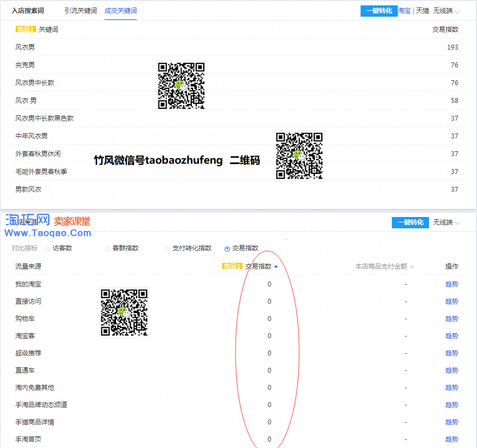The width and height of the screenshot is (477, 448).
Task: Open 趋势 for 购物车 row
Action: tap(452, 319)
